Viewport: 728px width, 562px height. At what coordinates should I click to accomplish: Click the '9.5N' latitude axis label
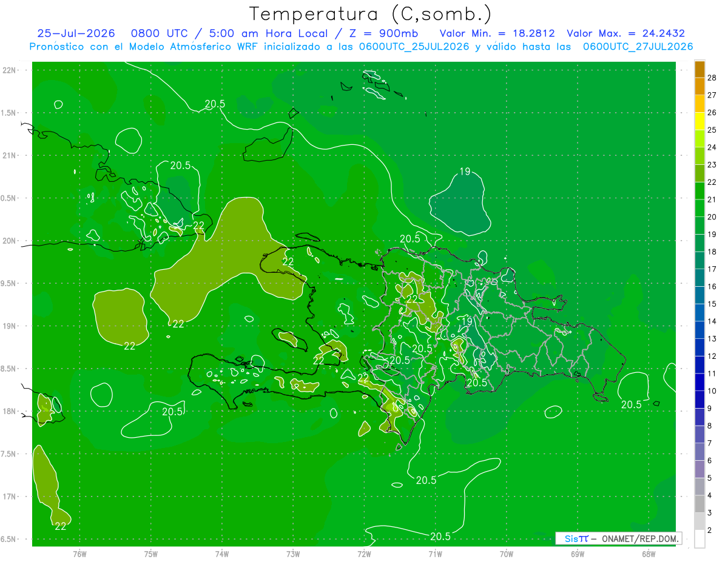point(9,283)
